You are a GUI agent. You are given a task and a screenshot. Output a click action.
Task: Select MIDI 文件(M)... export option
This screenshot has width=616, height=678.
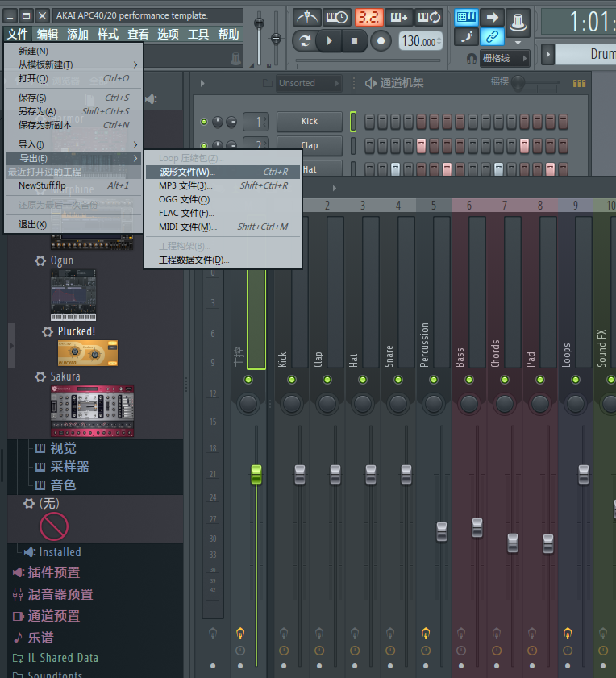coord(188,227)
